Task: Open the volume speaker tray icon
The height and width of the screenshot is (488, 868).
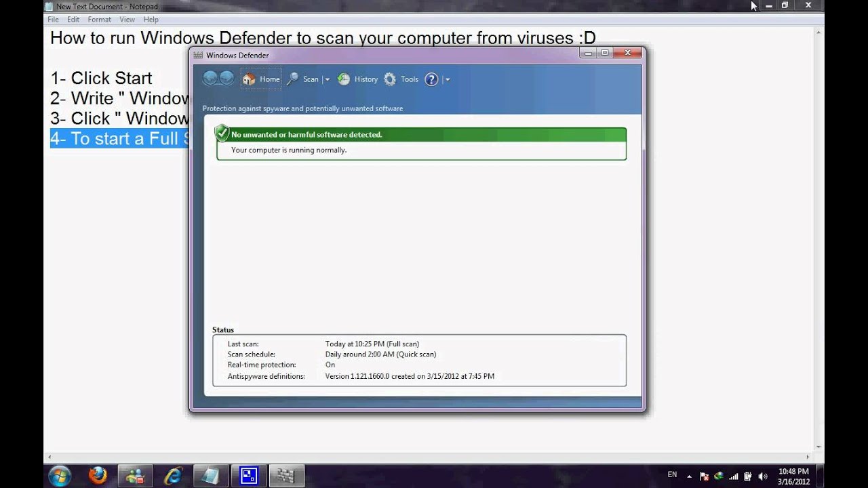Action: coord(763,476)
